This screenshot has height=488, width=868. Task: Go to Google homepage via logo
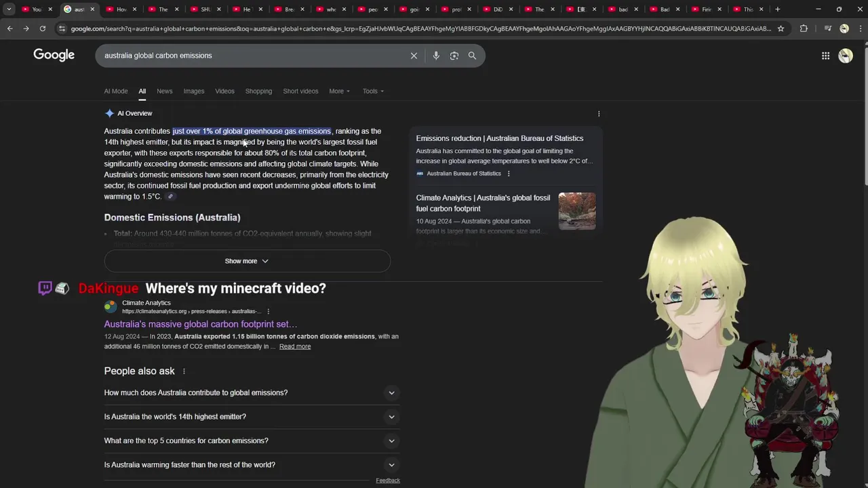(x=54, y=56)
